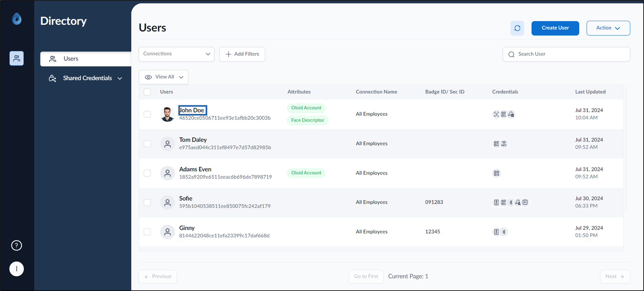Open the Action dropdown menu
The image size is (644, 291).
608,28
